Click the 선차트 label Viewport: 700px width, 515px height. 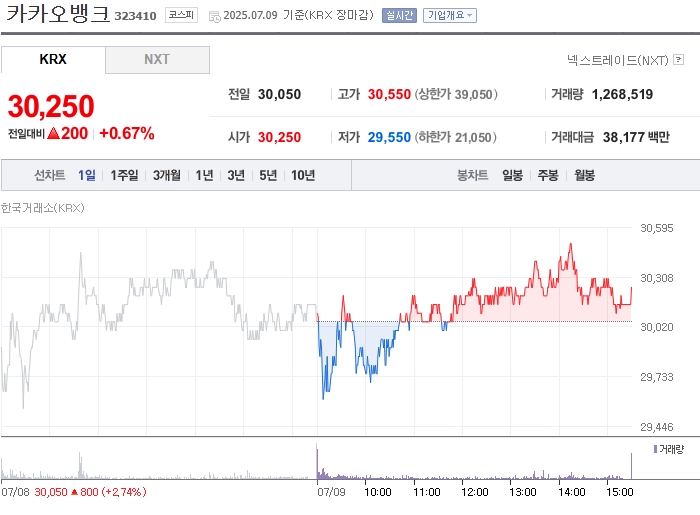(x=50, y=175)
